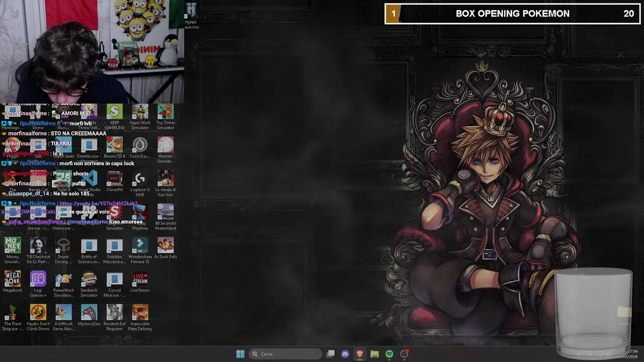
Task: Launch Impossible Pizza Delivery shortcut
Action: tap(140, 318)
